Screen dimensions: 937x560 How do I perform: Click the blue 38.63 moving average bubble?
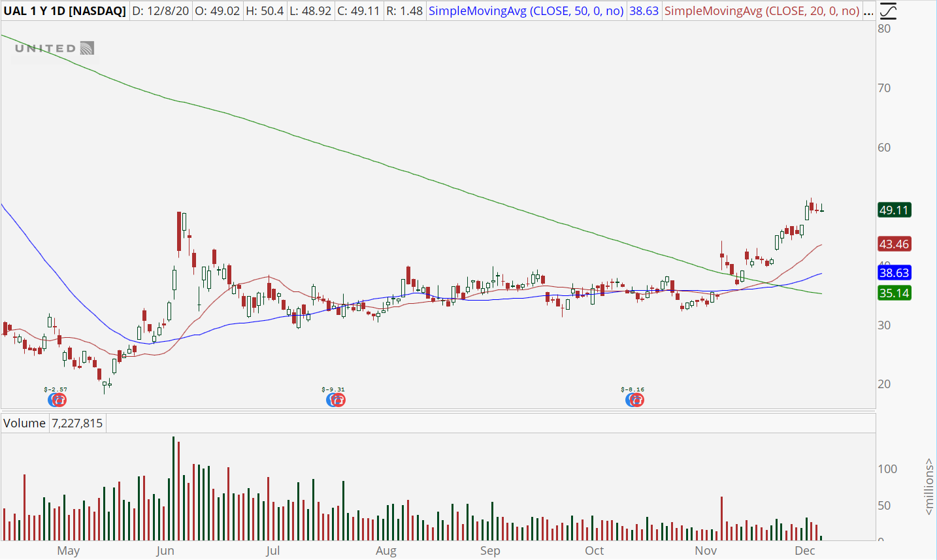[x=894, y=273]
